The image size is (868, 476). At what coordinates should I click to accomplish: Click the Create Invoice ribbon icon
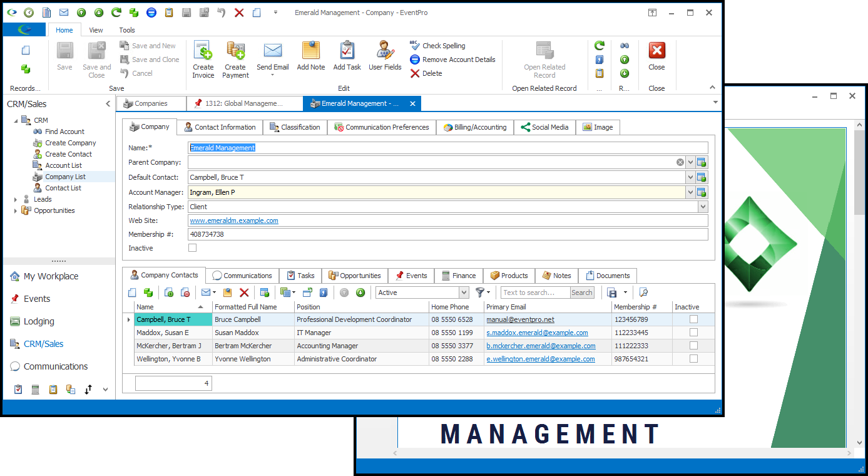click(x=203, y=51)
